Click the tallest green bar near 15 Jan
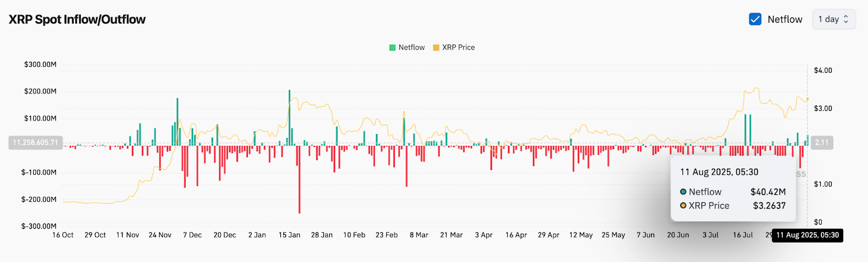The height and width of the screenshot is (262, 868). click(289, 117)
